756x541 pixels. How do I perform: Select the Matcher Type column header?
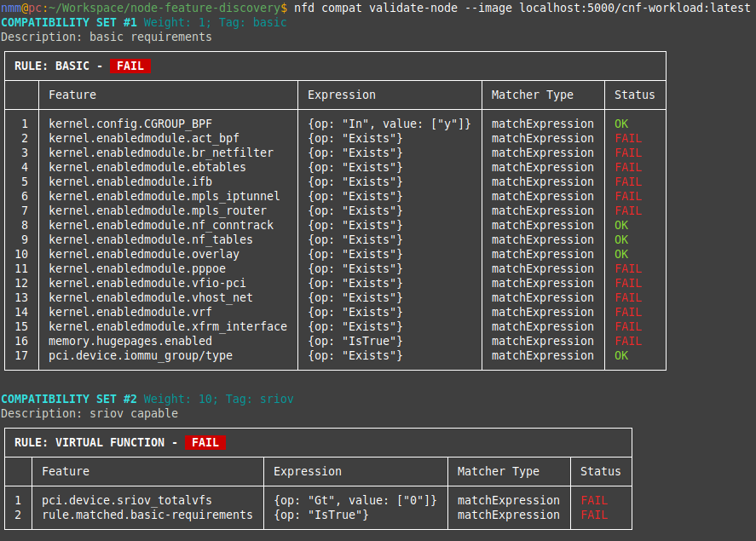coord(533,95)
